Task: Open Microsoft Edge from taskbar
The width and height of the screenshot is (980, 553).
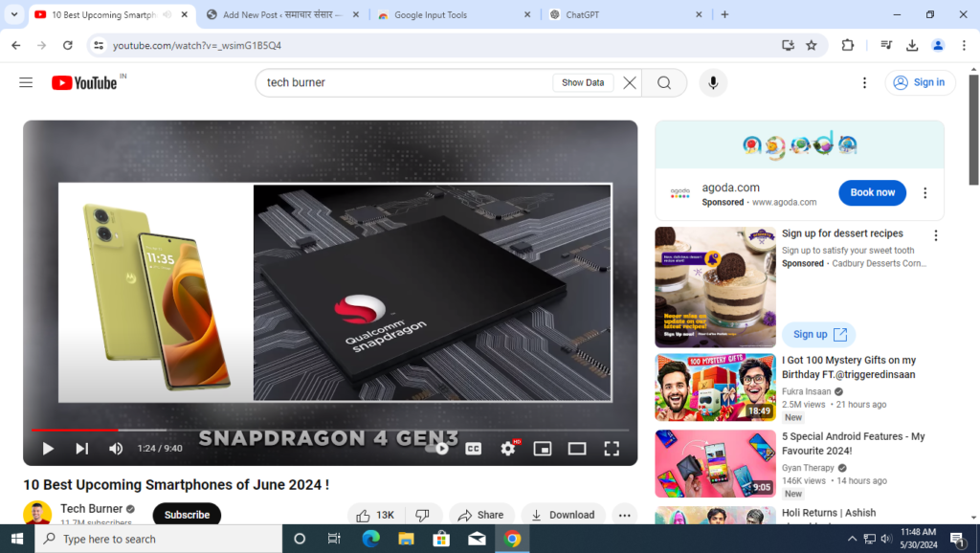Action: click(x=370, y=539)
